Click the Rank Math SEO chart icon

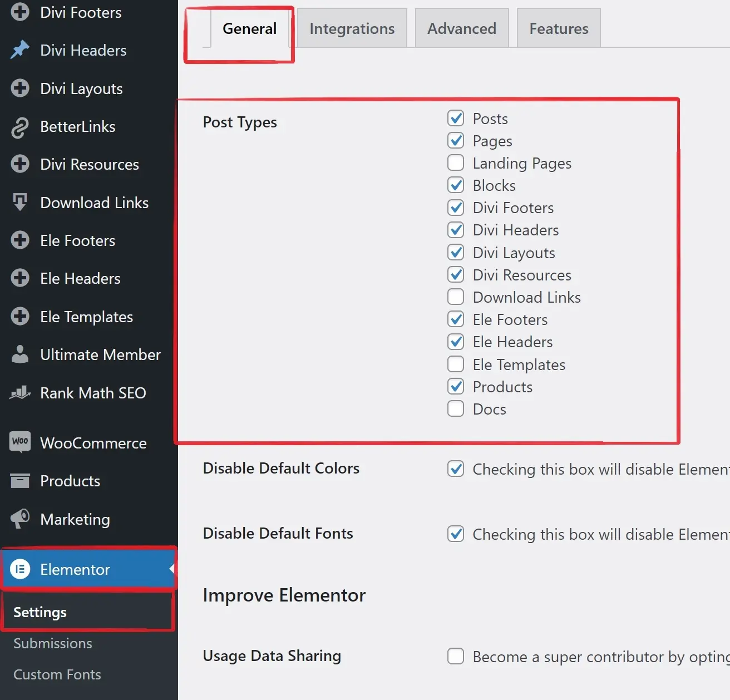20,393
